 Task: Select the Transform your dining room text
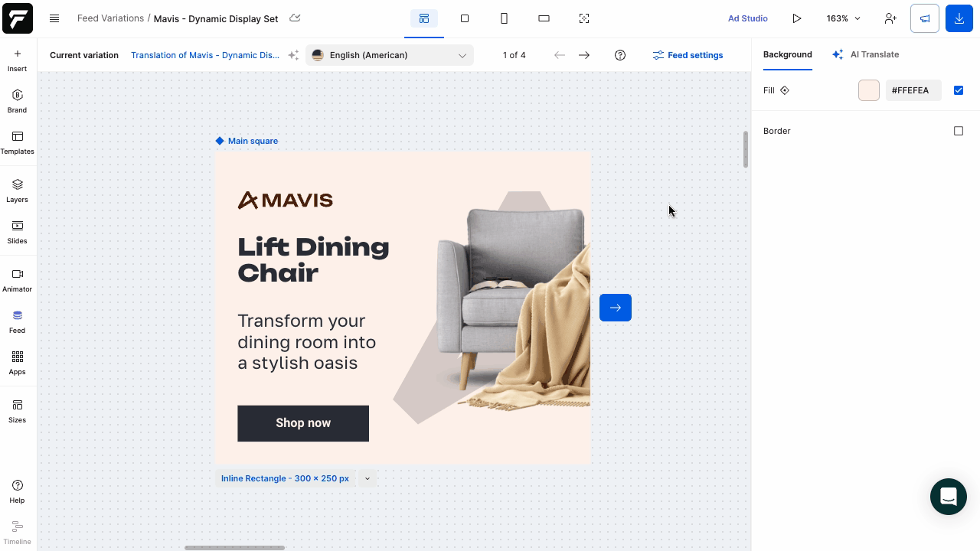tap(307, 342)
